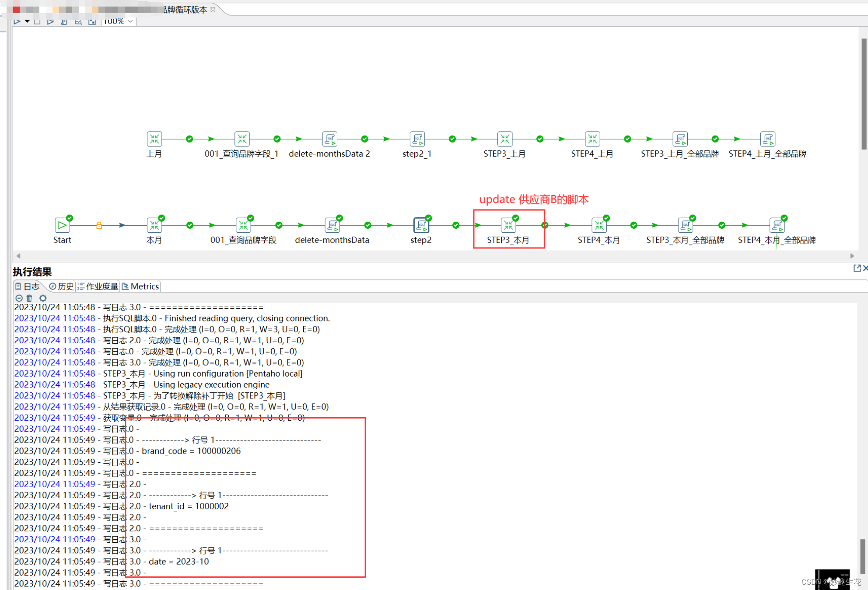Detach the 执行结果 panel via popup icon
This screenshot has width=868, height=590.
pyautogui.click(x=857, y=268)
